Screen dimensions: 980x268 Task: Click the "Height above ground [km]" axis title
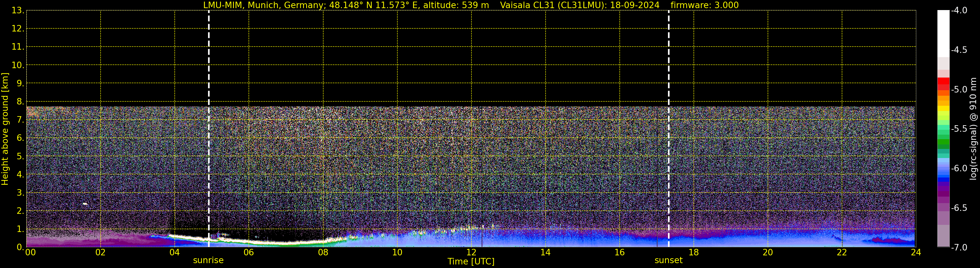5,129
